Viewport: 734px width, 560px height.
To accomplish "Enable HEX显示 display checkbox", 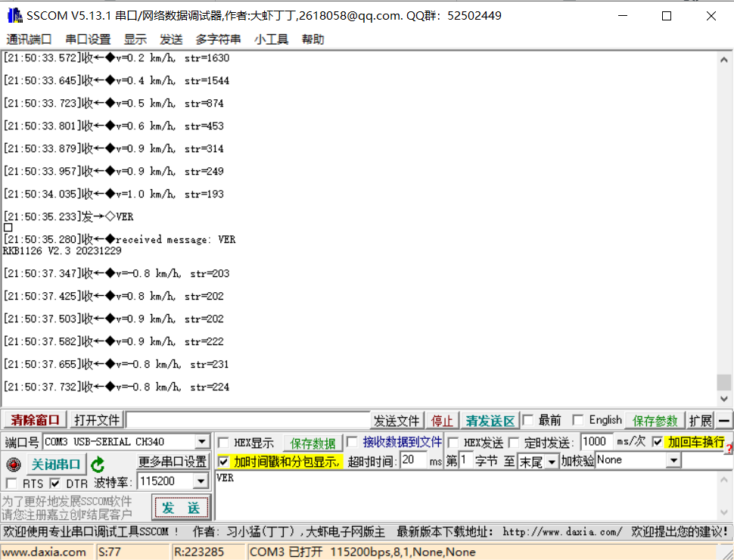I will (224, 443).
